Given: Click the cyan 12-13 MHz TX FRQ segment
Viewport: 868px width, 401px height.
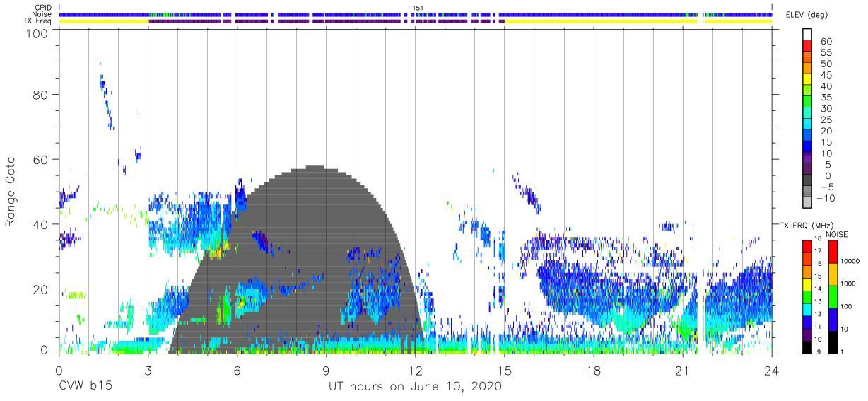Looking at the screenshot, I should point(807,309).
